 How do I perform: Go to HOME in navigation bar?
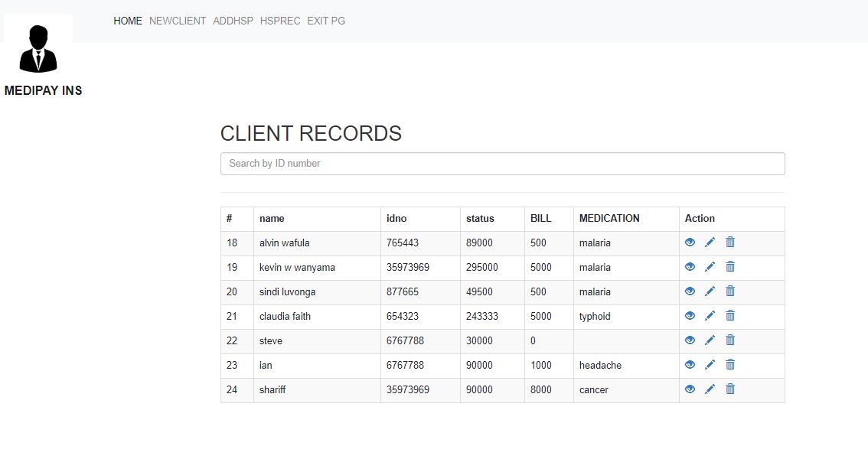click(128, 21)
